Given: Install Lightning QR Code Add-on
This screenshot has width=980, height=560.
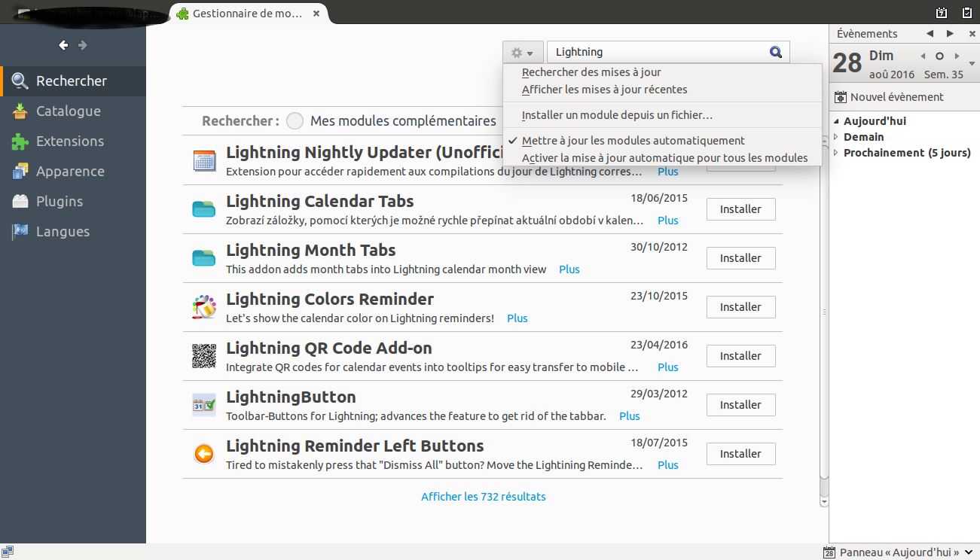Looking at the screenshot, I should pos(740,356).
